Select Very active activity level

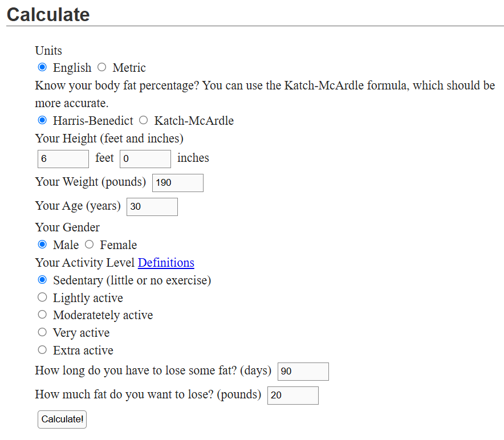click(42, 332)
